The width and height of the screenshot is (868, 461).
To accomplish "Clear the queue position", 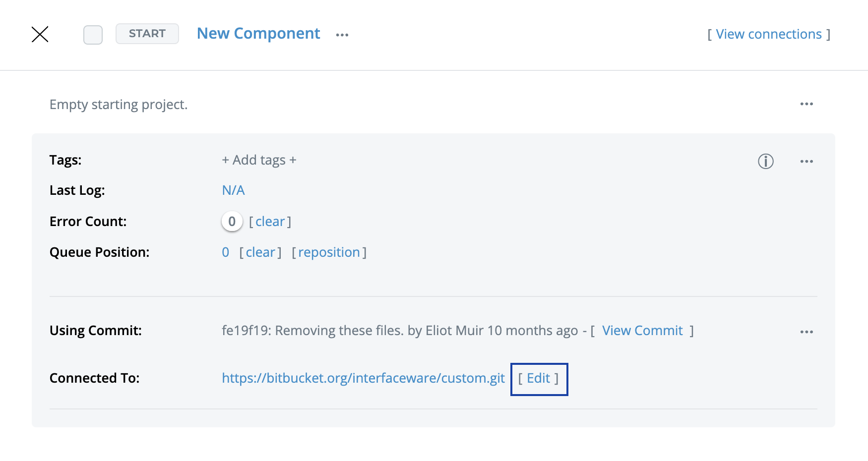I will point(260,252).
